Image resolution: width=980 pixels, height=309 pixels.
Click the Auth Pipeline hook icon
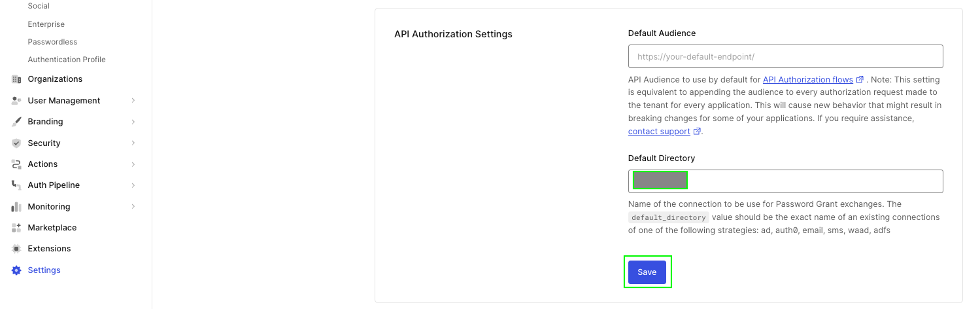(x=16, y=185)
